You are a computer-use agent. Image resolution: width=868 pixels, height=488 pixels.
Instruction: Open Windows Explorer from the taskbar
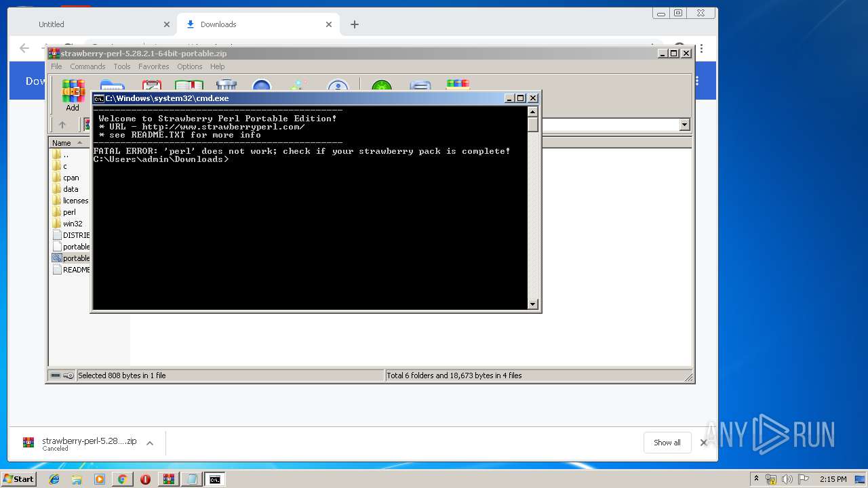(x=77, y=479)
